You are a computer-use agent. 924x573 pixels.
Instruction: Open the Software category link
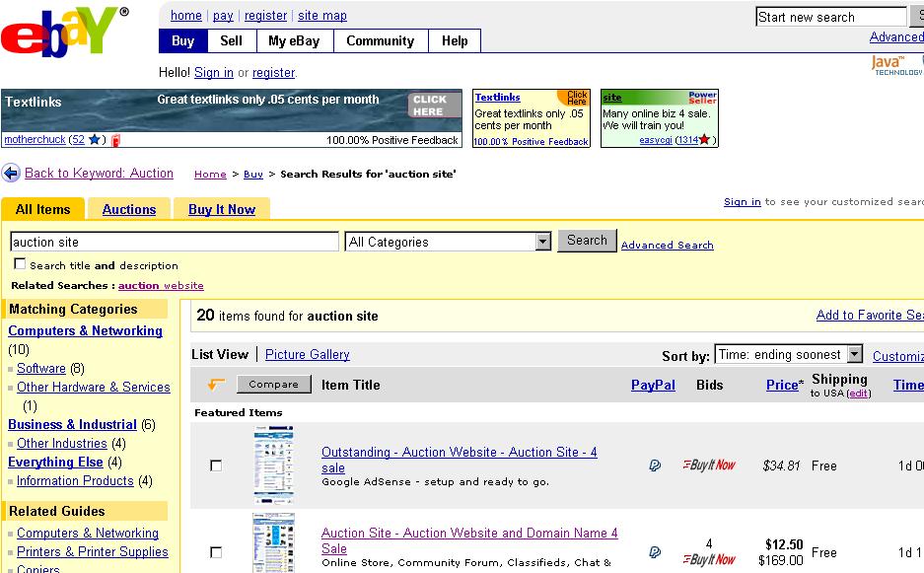pyautogui.click(x=41, y=369)
